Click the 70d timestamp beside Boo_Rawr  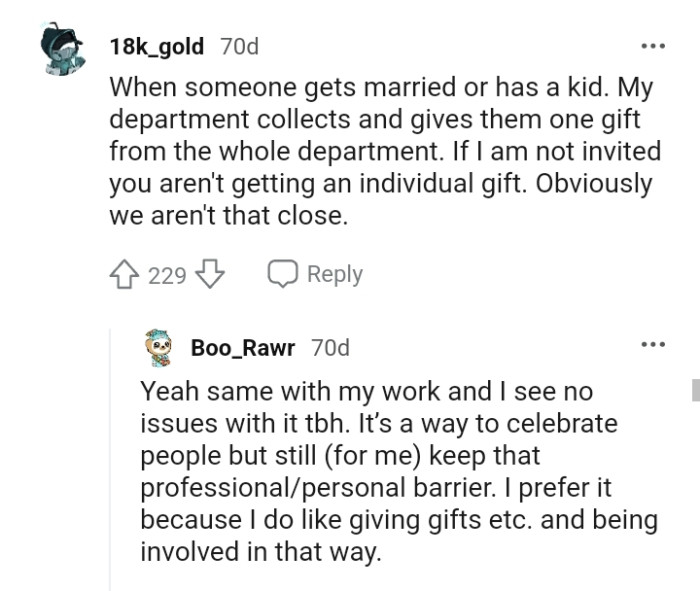click(330, 347)
